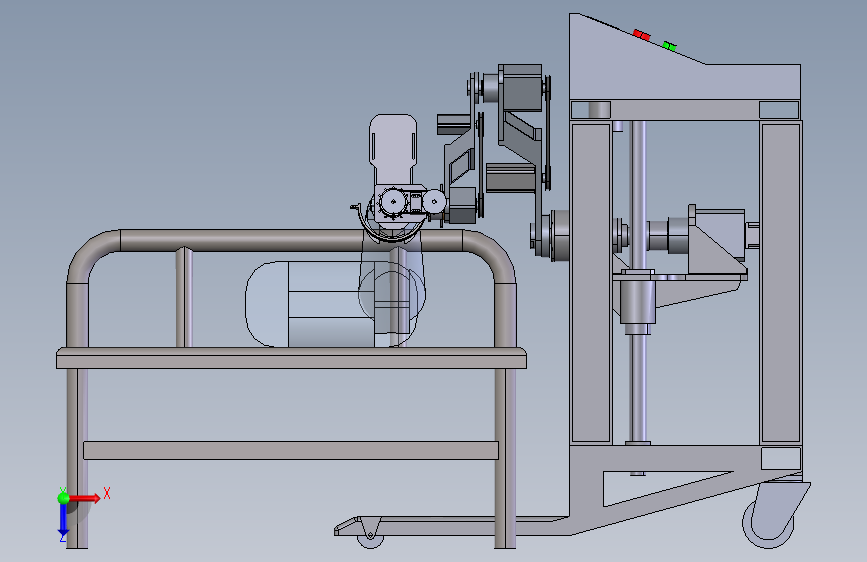
Task: Click the blue Z axis arrow of the triad
Action: [63, 521]
